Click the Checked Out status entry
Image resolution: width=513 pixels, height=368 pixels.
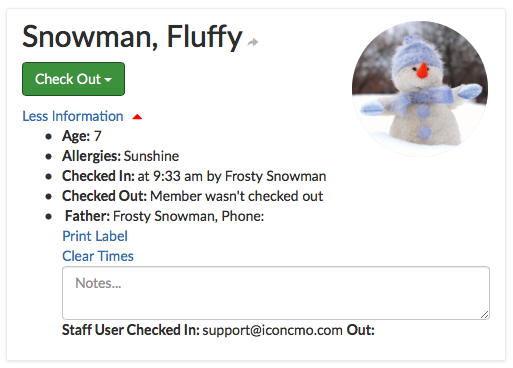point(193,196)
